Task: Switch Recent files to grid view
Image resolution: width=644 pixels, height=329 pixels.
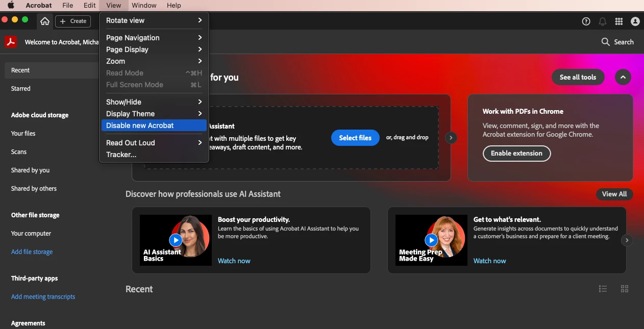Action: pyautogui.click(x=625, y=289)
